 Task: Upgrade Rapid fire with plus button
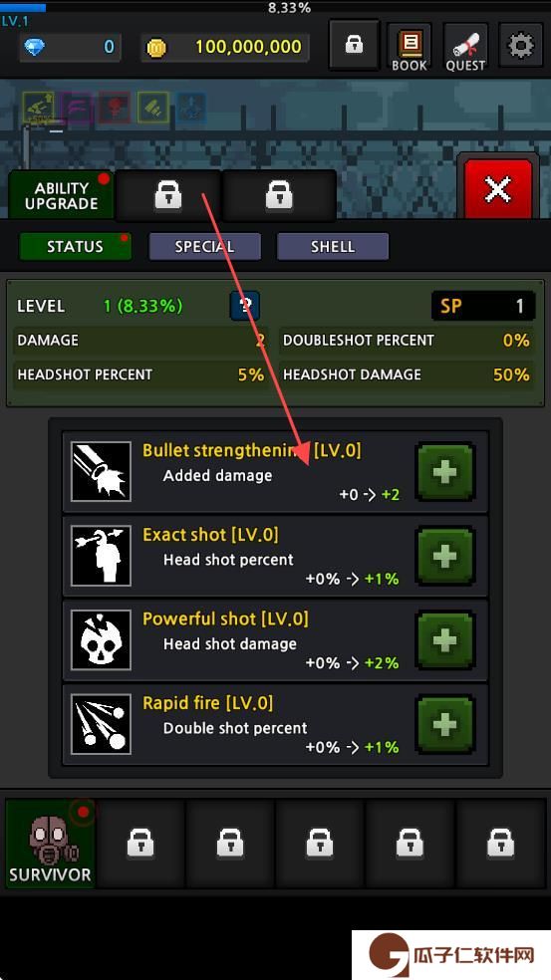click(445, 724)
